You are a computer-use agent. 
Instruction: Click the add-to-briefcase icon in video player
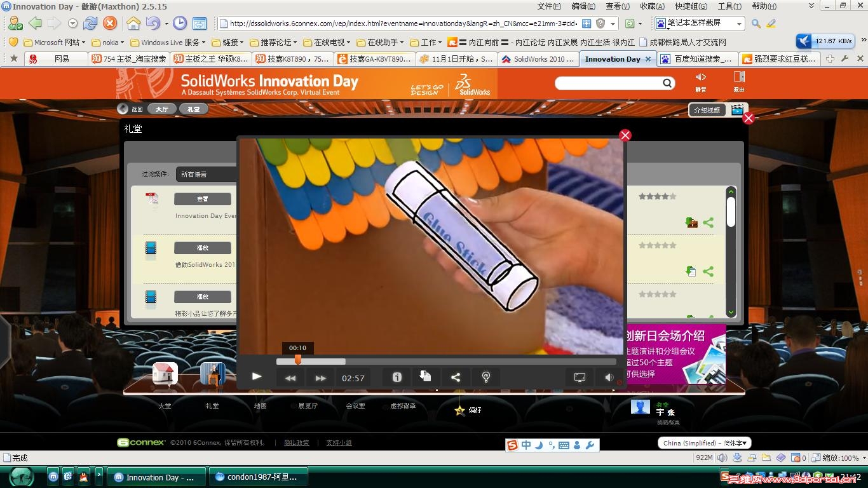[426, 377]
